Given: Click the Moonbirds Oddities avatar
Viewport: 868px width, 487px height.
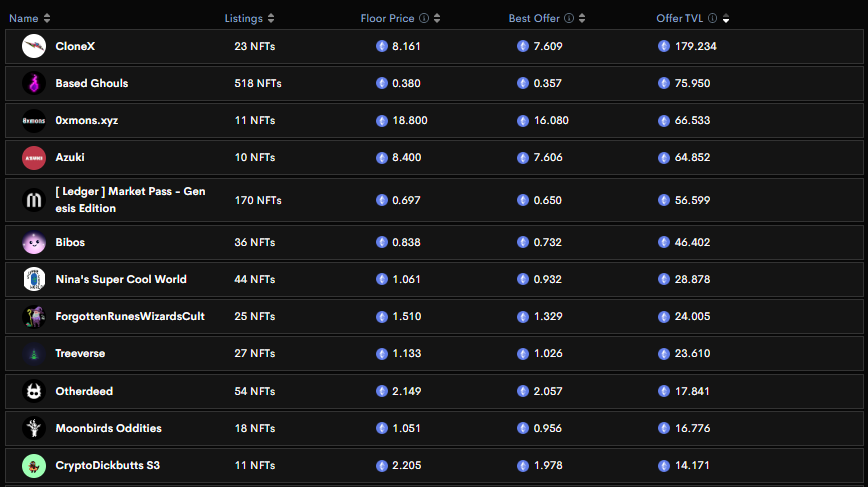Looking at the screenshot, I should pos(34,428).
